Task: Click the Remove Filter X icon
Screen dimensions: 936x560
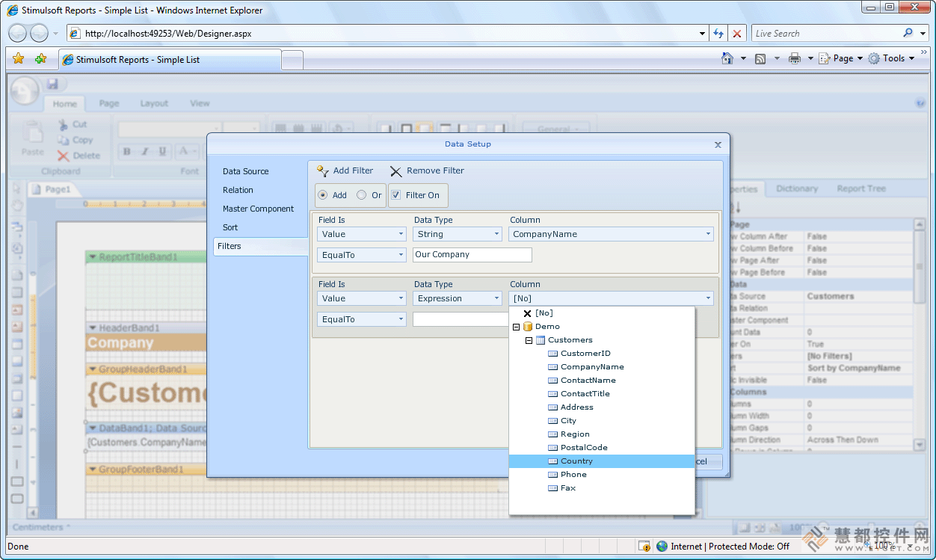Action: tap(396, 171)
